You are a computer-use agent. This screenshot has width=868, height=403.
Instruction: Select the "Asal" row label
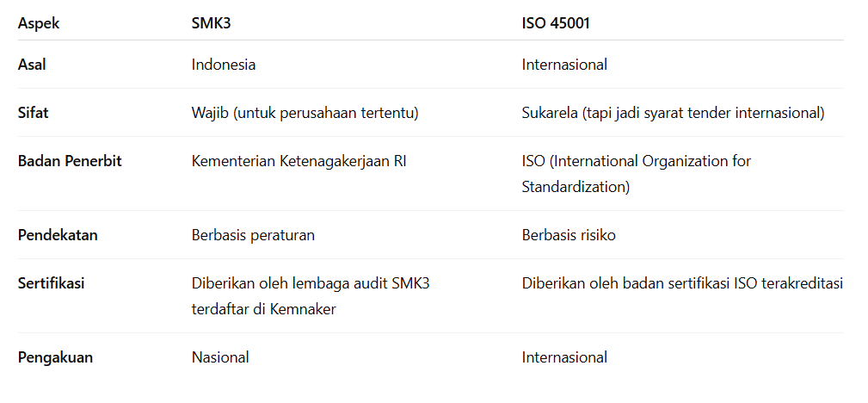point(32,65)
